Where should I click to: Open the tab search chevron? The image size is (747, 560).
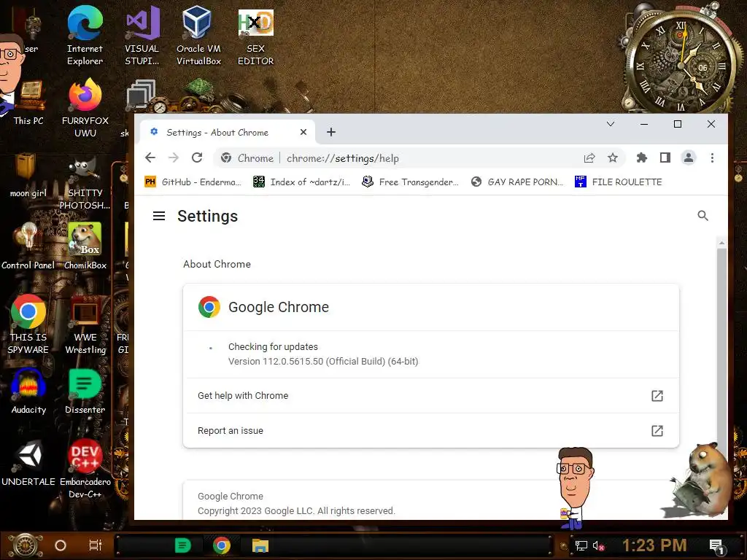point(611,124)
